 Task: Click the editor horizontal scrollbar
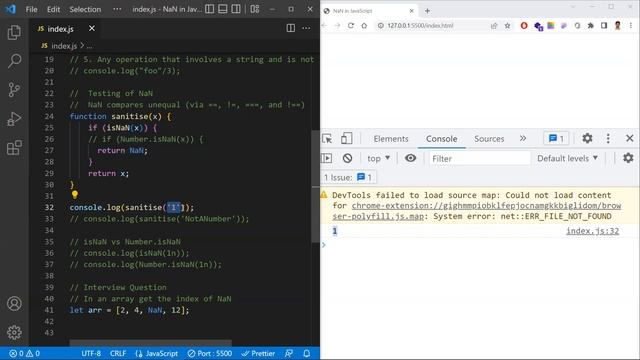(x=150, y=342)
